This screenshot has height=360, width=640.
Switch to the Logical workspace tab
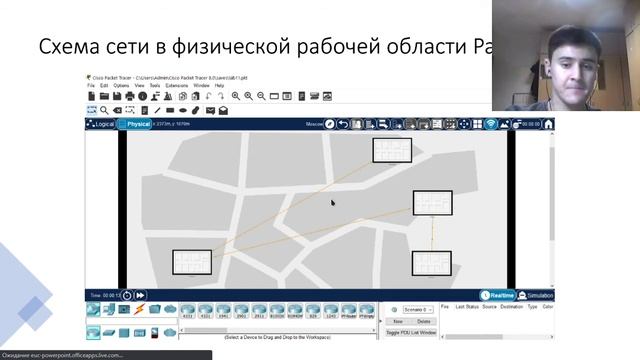pos(101,124)
